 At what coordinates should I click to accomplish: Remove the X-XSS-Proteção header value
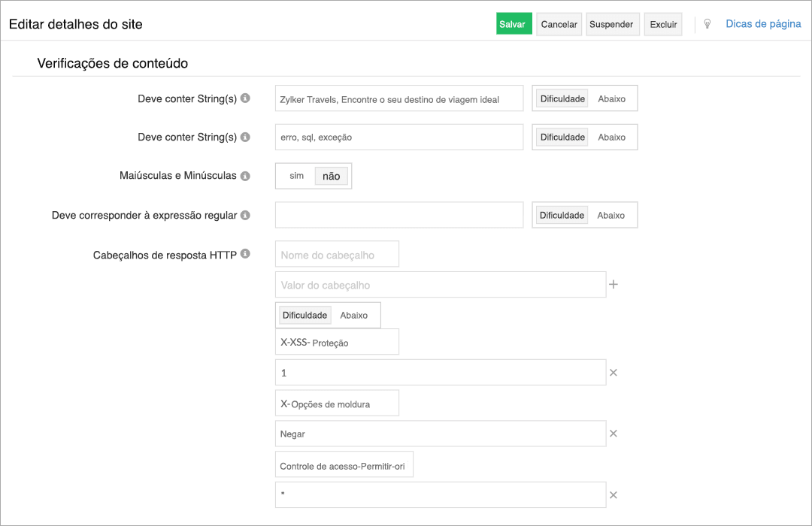coord(613,372)
